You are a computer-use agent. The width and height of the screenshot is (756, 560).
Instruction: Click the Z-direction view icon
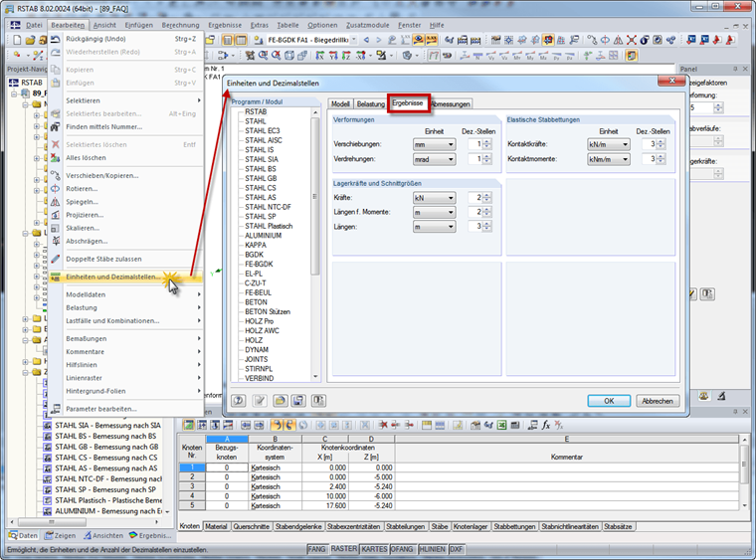pos(346,56)
